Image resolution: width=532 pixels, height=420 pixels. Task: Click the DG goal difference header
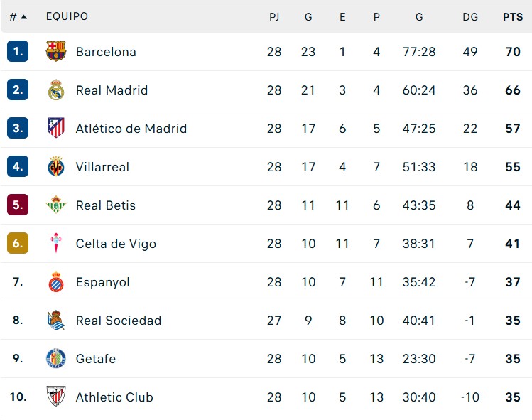point(470,17)
